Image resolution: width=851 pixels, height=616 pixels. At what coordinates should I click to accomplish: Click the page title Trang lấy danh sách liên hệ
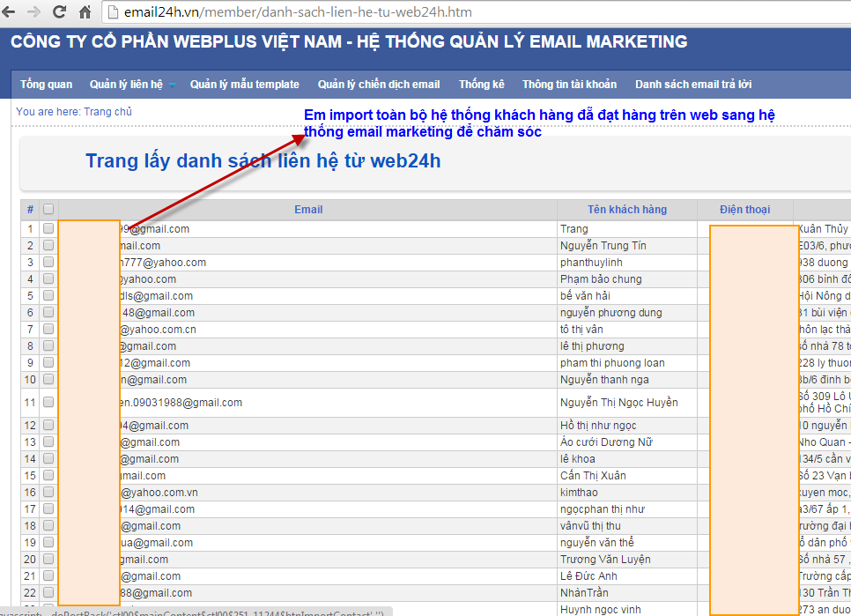click(263, 160)
